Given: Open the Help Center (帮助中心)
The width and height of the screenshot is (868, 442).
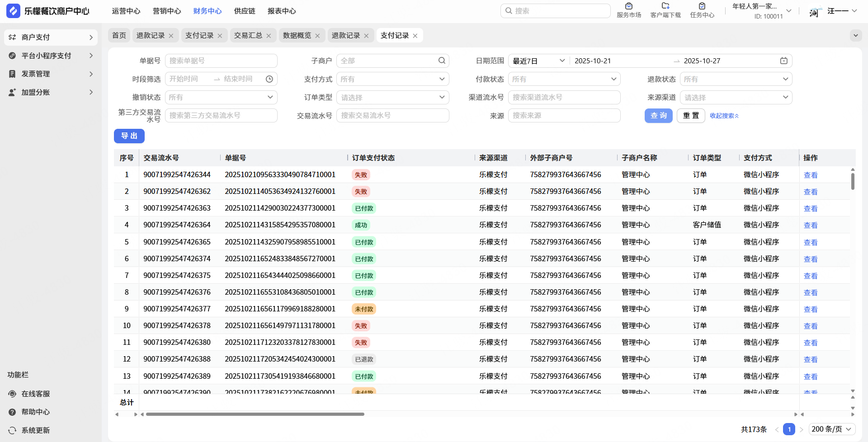Looking at the screenshot, I should click(36, 412).
